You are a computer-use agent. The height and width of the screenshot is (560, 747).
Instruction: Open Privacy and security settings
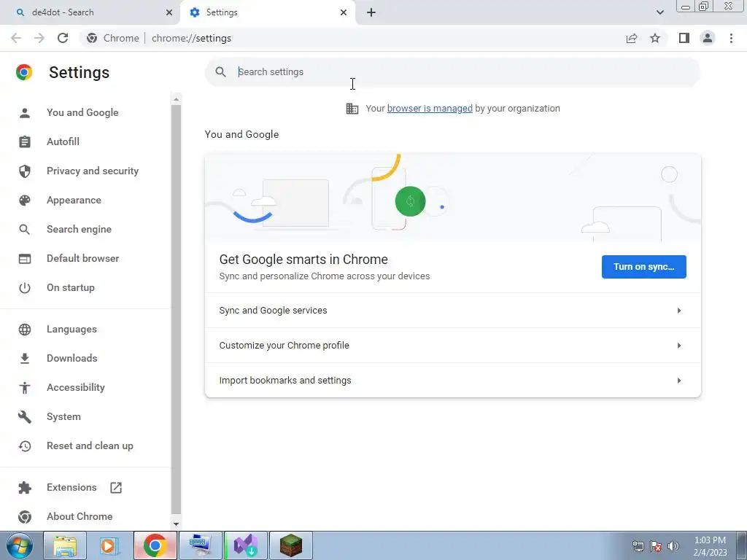93,171
